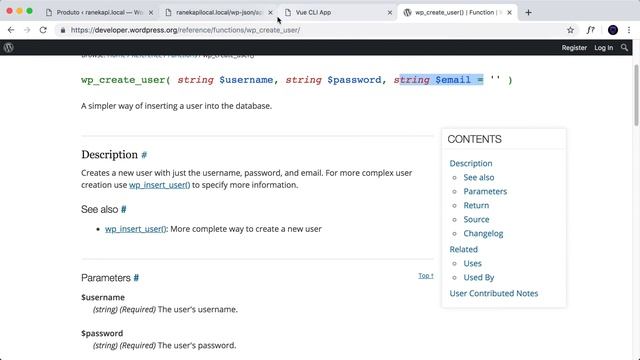
Task: Click the $username parameter name
Action: [x=103, y=298]
